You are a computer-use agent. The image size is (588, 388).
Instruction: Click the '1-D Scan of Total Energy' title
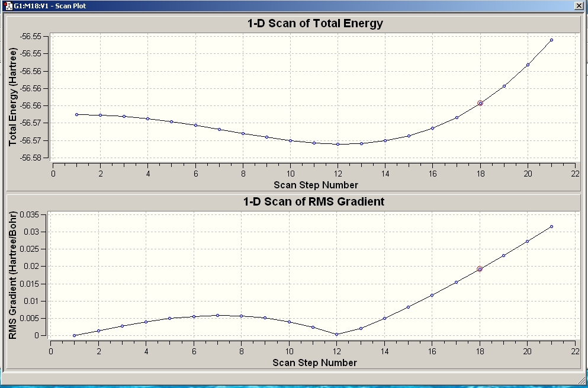point(315,23)
